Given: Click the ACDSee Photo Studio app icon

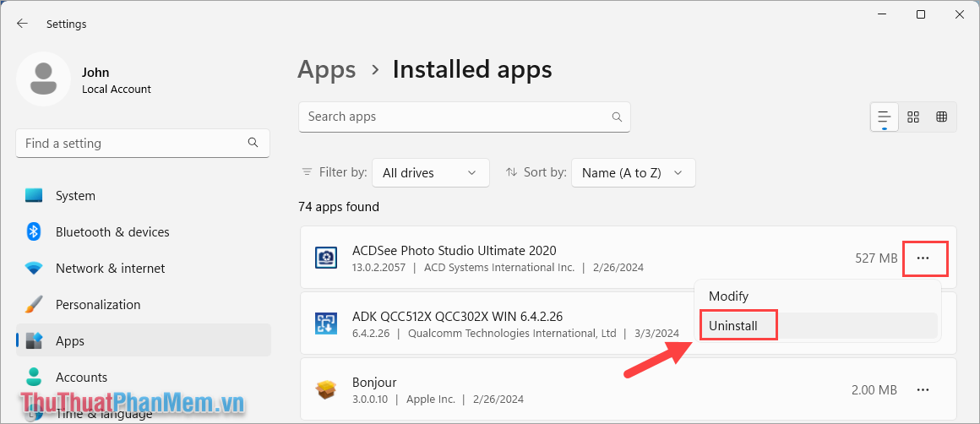Looking at the screenshot, I should (x=326, y=257).
